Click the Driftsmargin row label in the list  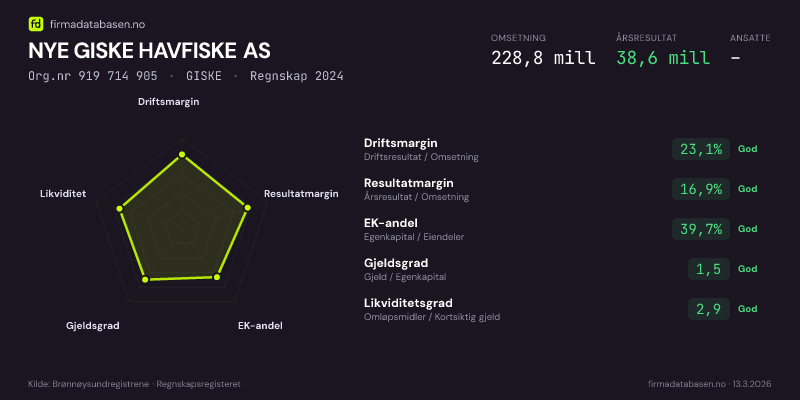[x=401, y=143]
